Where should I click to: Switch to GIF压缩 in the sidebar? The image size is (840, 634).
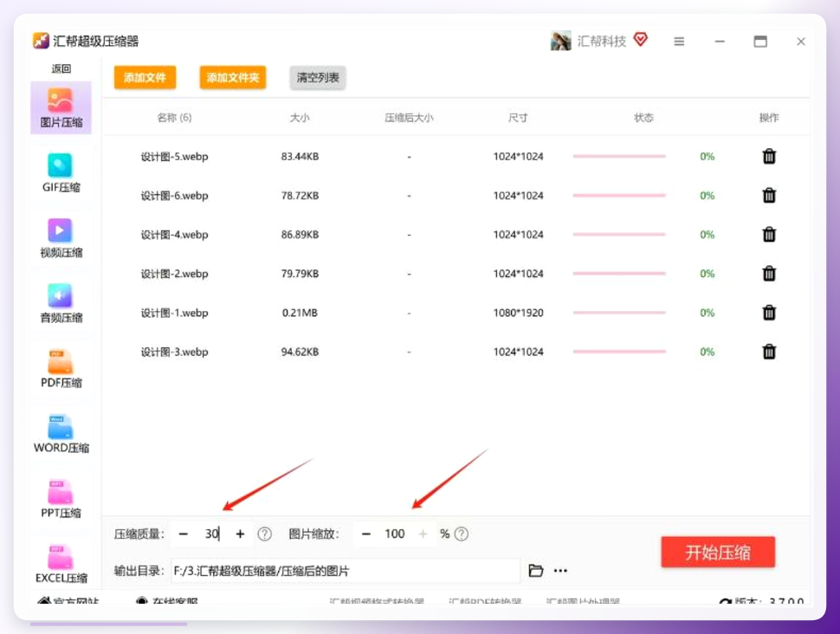click(61, 172)
